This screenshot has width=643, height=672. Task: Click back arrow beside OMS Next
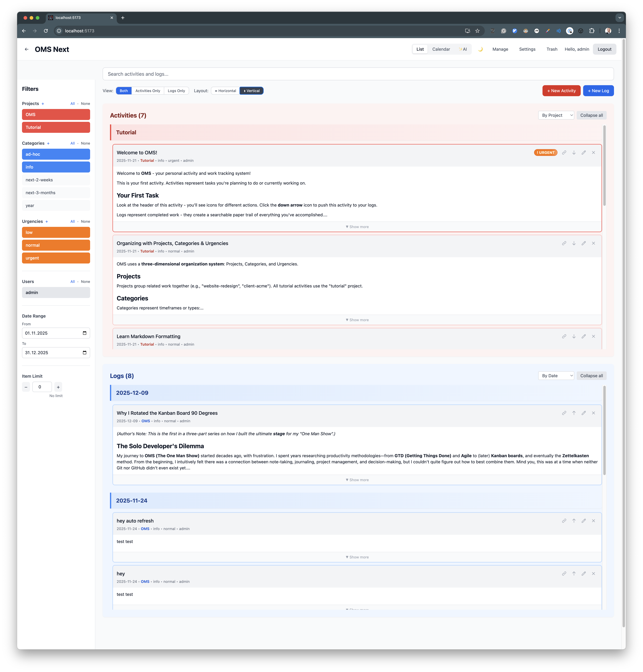pos(26,49)
